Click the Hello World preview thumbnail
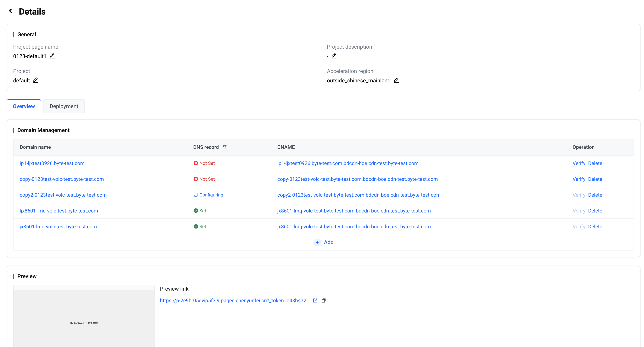Image resolution: width=644 pixels, height=347 pixels. [x=84, y=317]
